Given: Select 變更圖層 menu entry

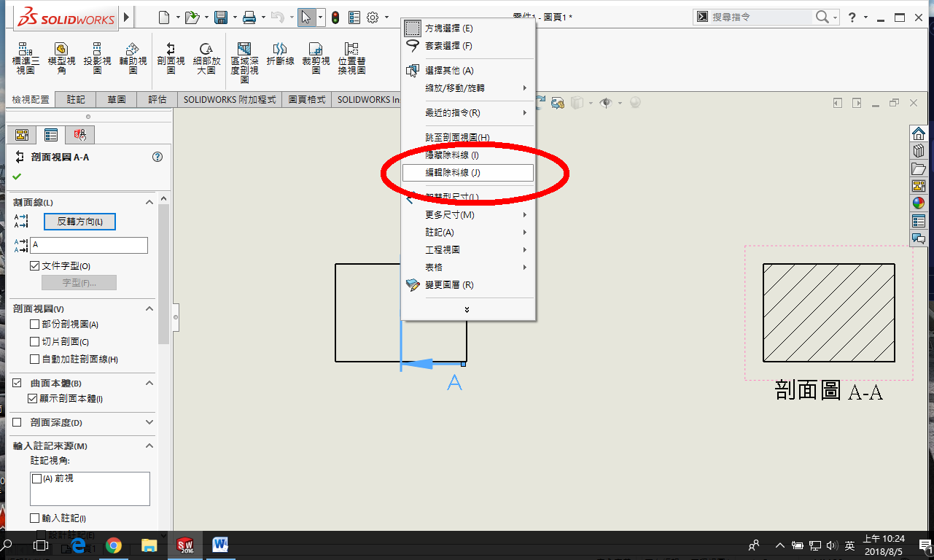Looking at the screenshot, I should point(468,285).
